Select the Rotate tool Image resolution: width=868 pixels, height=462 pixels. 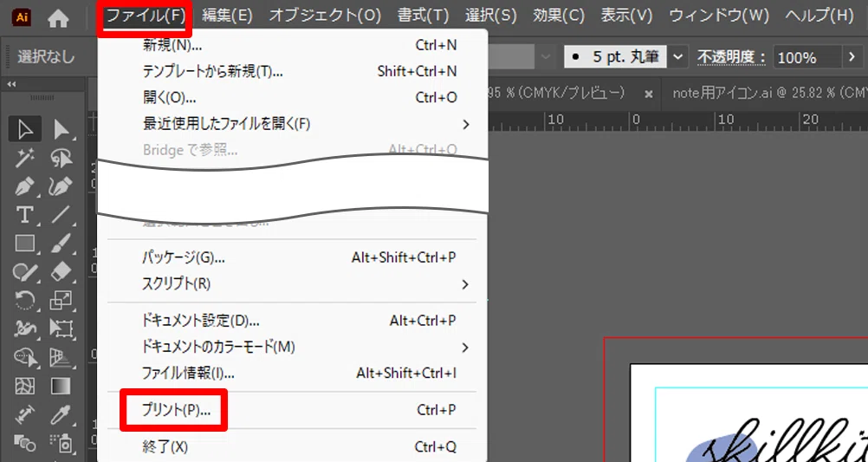[24, 300]
